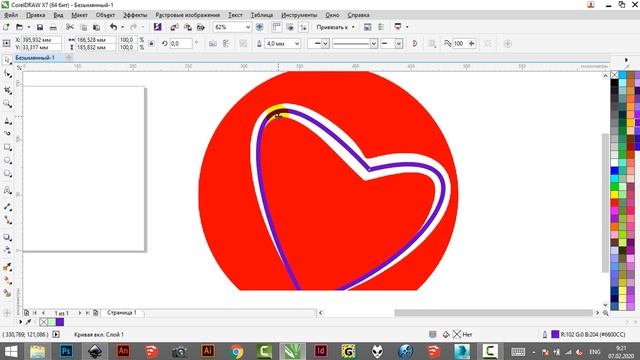Image resolution: width=640 pixels, height=360 pixels.
Task: Select the Drop Shadow tool
Action: coord(7,237)
